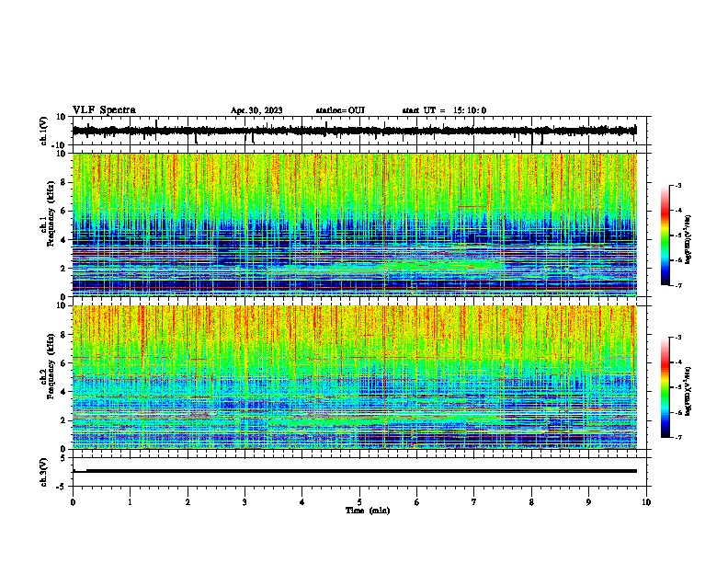The height and width of the screenshot is (563, 728).
Task: Click time axis tick label '7'
Action: 474,501
